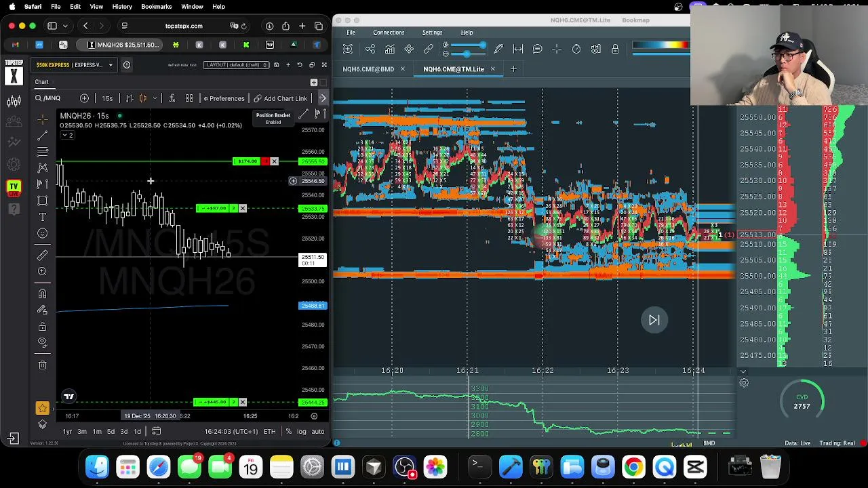Open the $50K EXPRESS account dropdown

(x=75, y=65)
